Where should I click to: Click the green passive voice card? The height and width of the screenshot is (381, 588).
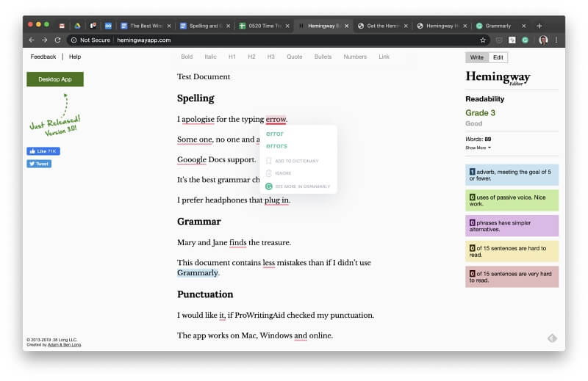(x=512, y=200)
